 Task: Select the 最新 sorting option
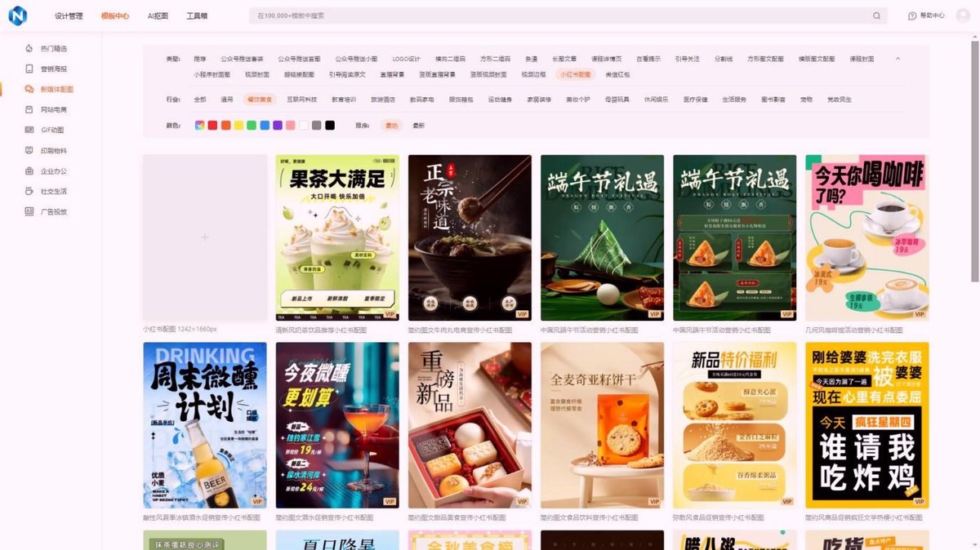point(417,125)
